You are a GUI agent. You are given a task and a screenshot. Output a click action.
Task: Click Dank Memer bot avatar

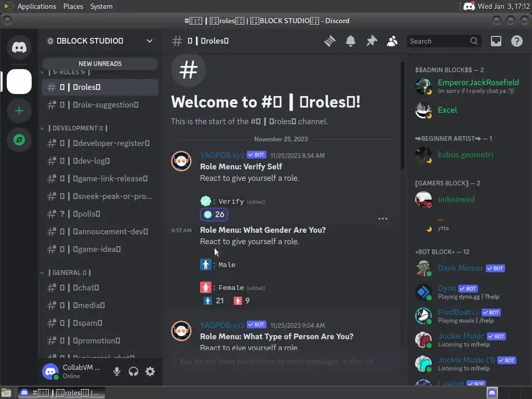(423, 268)
